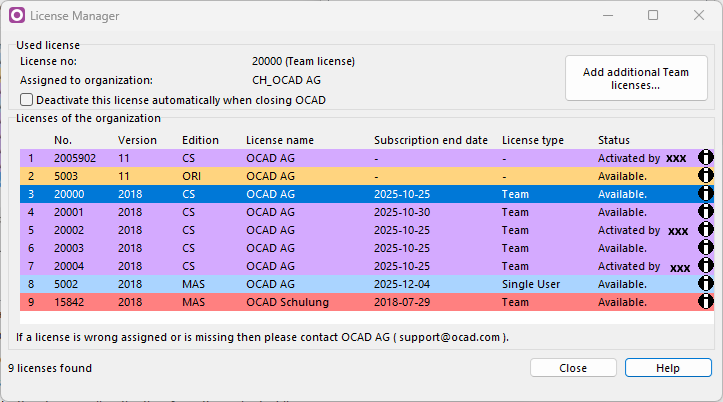Enable automatic license deactivation when closing OCAD
723x402 pixels.
(x=27, y=100)
